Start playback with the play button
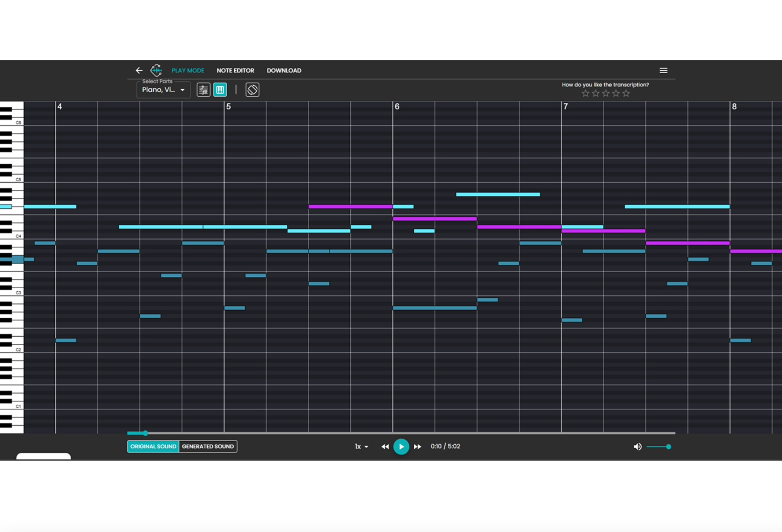This screenshot has height=532, width=782. click(401, 446)
